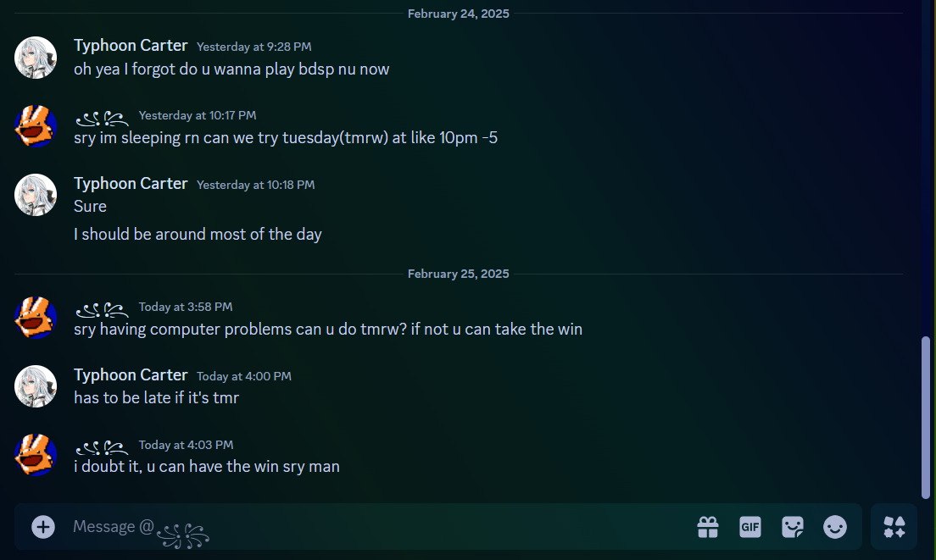The image size is (936, 560).
Task: Click the chat vertical scrollbar
Action: click(926, 418)
